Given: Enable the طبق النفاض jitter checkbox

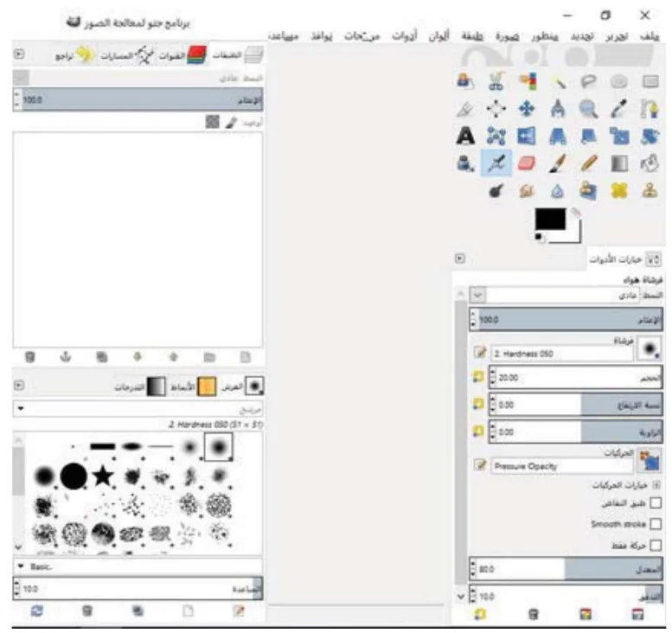Looking at the screenshot, I should pos(656,502).
